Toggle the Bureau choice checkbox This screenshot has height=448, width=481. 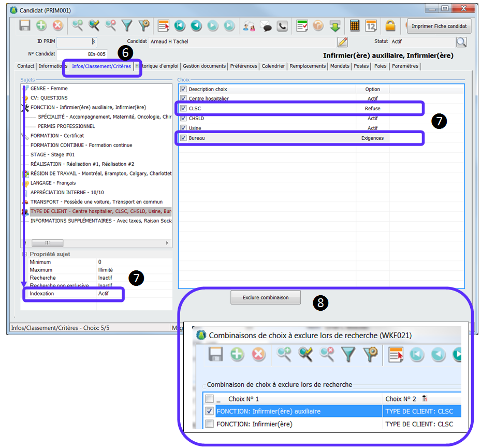(183, 138)
